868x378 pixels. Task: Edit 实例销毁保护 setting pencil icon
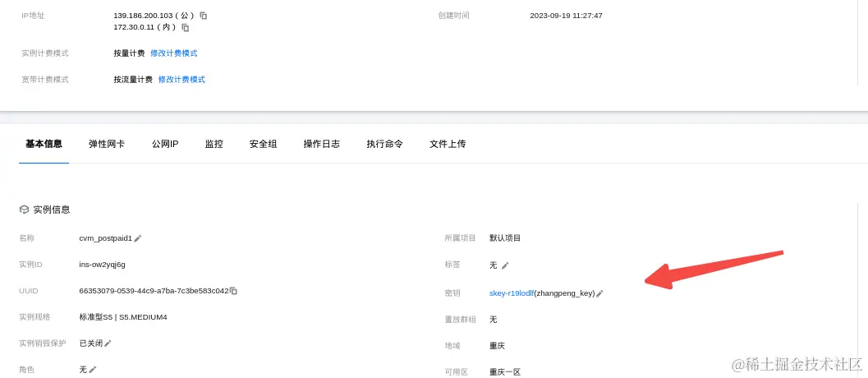(x=108, y=343)
